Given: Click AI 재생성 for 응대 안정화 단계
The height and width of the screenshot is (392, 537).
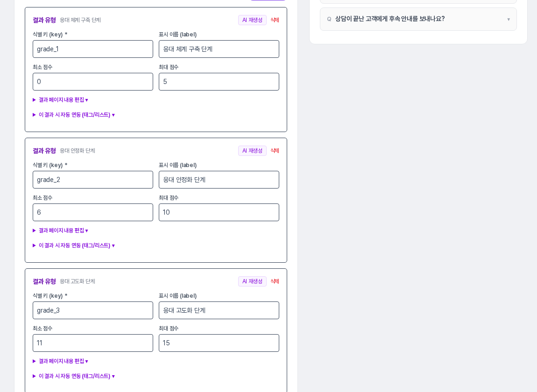Looking at the screenshot, I should pyautogui.click(x=252, y=151).
